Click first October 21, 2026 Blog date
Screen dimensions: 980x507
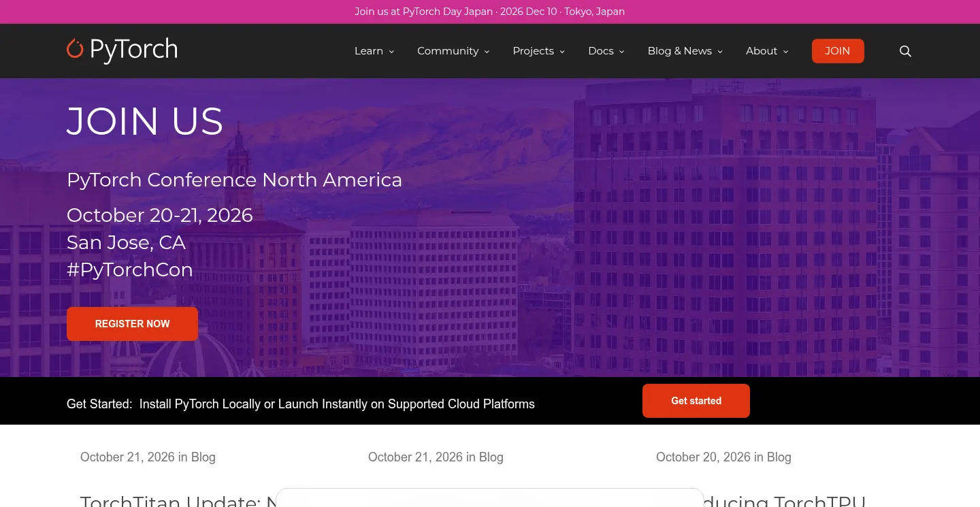[x=148, y=457]
